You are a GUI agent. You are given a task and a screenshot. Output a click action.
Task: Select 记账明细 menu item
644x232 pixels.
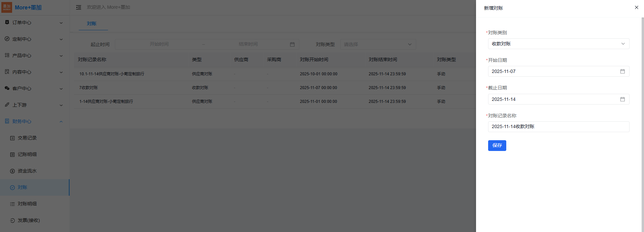pyautogui.click(x=27, y=154)
